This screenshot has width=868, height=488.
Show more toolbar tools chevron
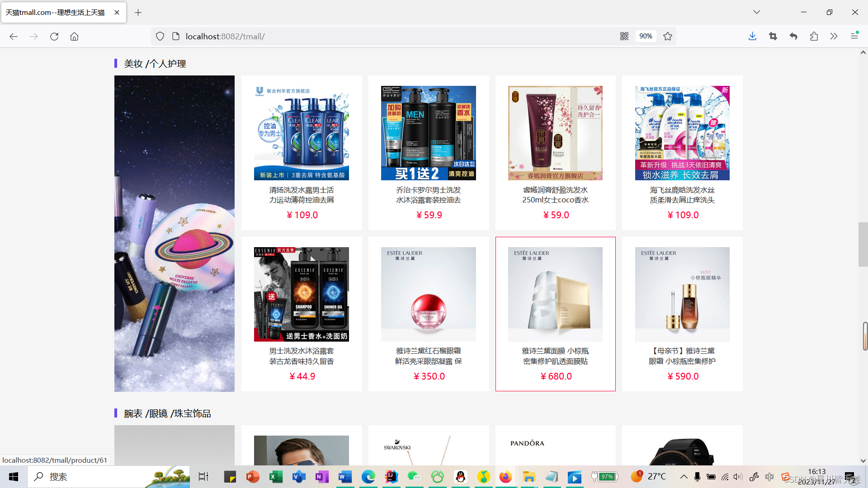834,36
